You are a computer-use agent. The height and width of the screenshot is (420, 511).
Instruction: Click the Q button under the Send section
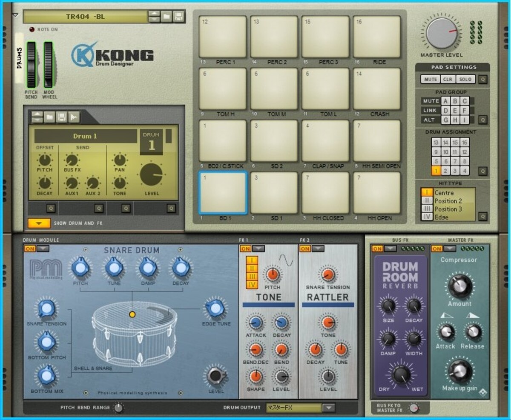[x=99, y=208]
